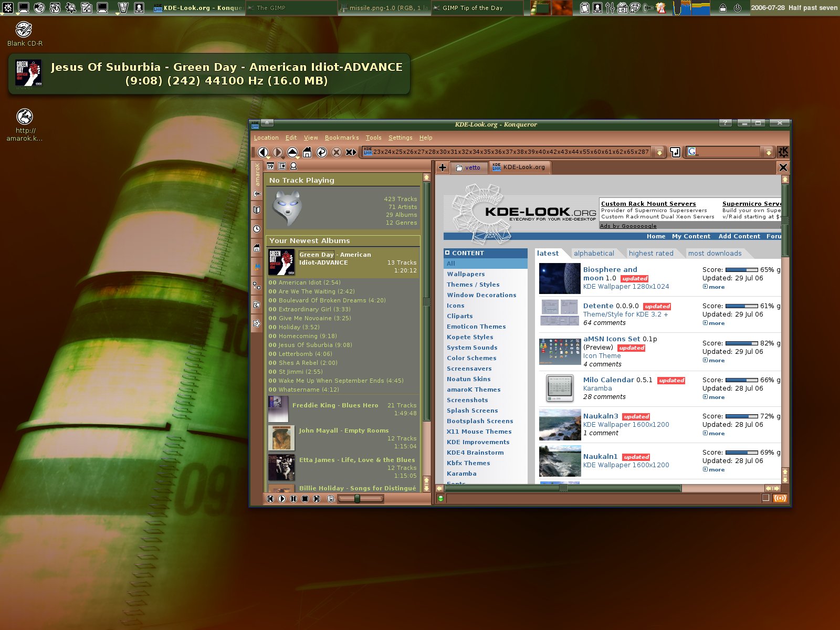Click the bookmark button beside location bar
The width and height of the screenshot is (840, 630).
click(x=675, y=152)
